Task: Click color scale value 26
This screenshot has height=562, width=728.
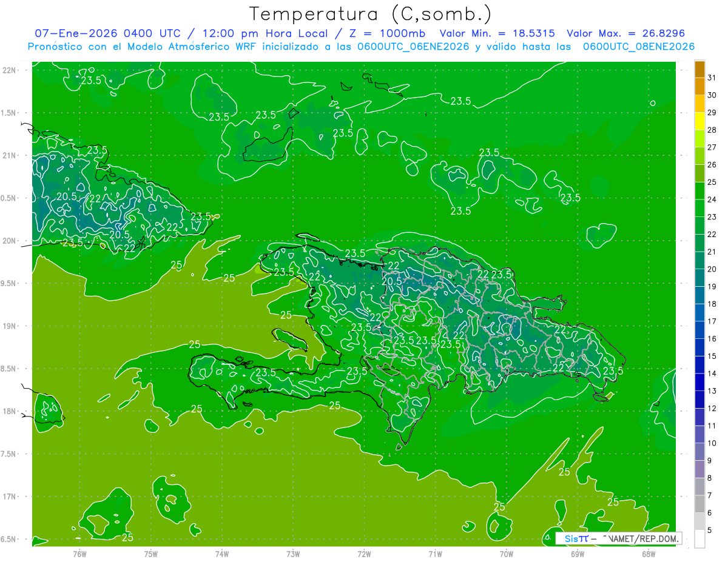Action: pos(712,164)
